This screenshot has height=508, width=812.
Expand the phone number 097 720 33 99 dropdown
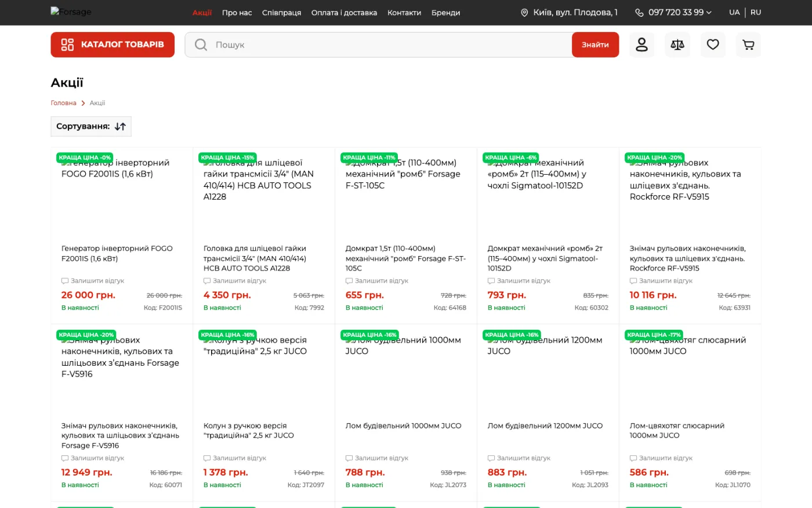point(680,12)
